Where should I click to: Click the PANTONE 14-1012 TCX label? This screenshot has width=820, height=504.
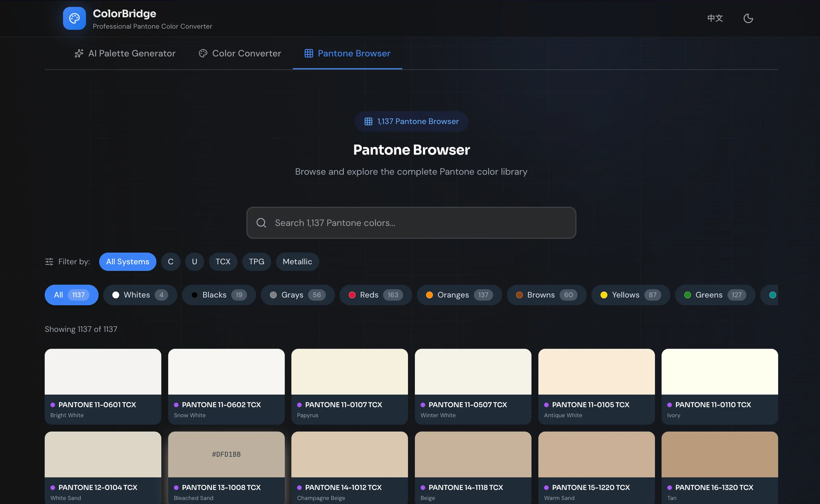coord(343,488)
